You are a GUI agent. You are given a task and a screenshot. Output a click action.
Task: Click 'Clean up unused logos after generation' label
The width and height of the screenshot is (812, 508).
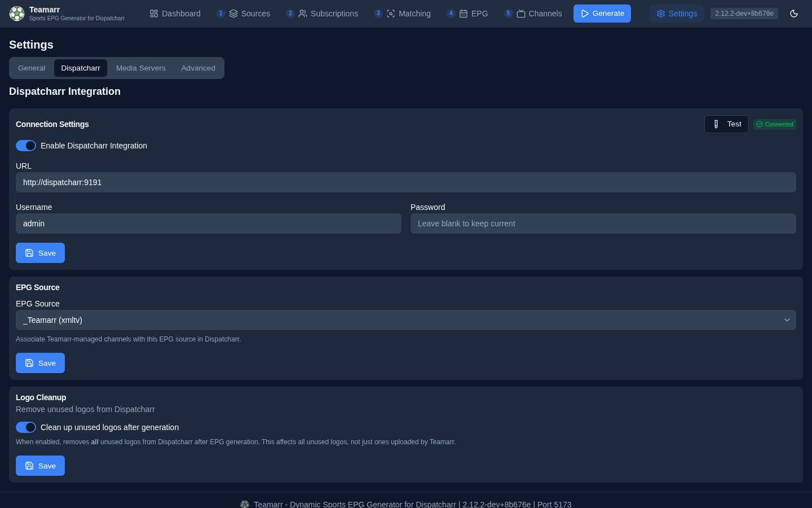(109, 427)
